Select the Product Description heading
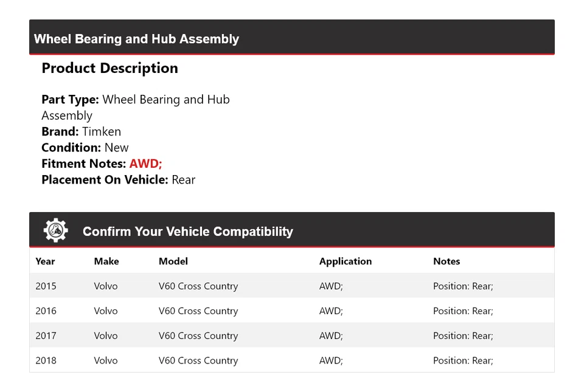This screenshot has width=584, height=392. pos(109,68)
